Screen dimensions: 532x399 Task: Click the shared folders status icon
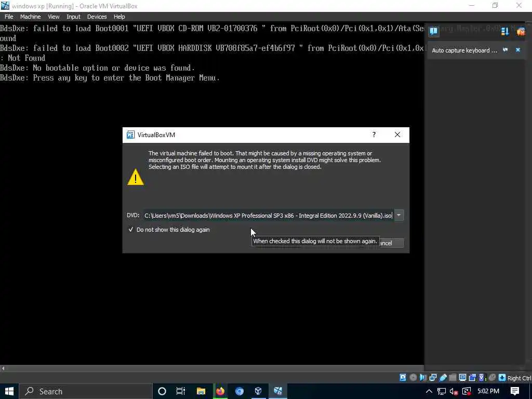[453, 377]
